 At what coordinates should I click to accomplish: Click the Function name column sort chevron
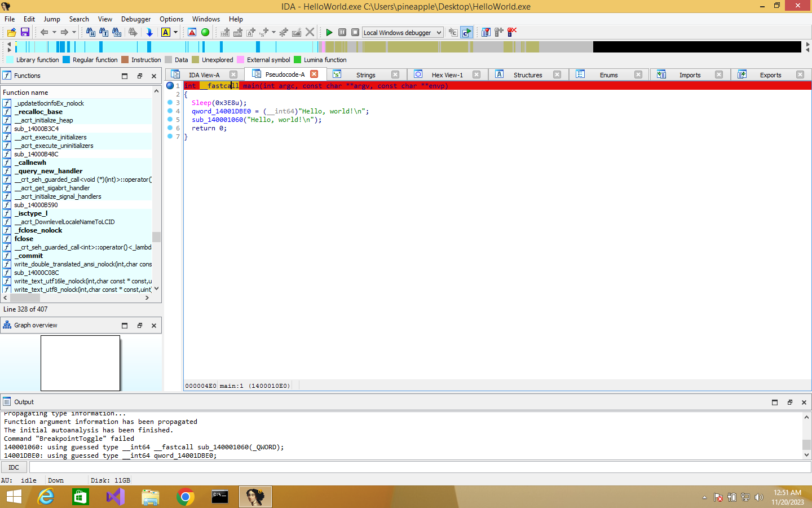point(156,91)
